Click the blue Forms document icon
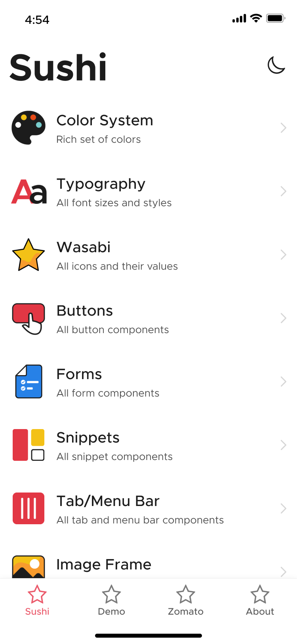297x644 pixels. pyautogui.click(x=29, y=381)
